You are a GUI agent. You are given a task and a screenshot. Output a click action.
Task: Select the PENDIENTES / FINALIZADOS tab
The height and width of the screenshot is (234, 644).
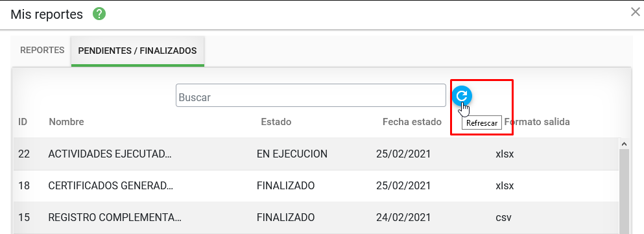tap(137, 51)
